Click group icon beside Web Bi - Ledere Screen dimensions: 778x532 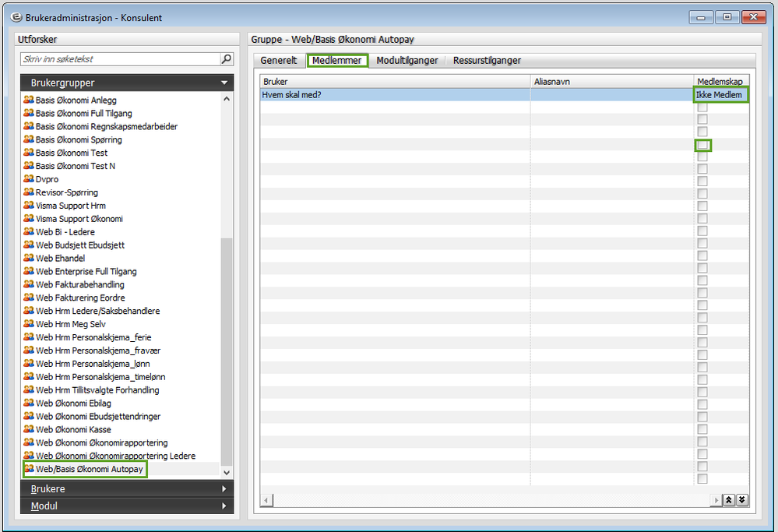29,232
